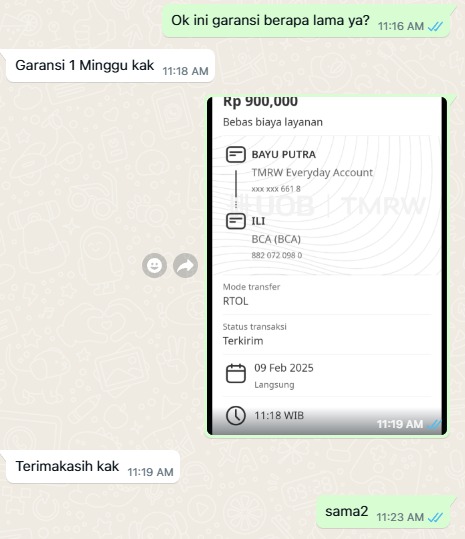Click the RTOL transfer mode text

[235, 301]
